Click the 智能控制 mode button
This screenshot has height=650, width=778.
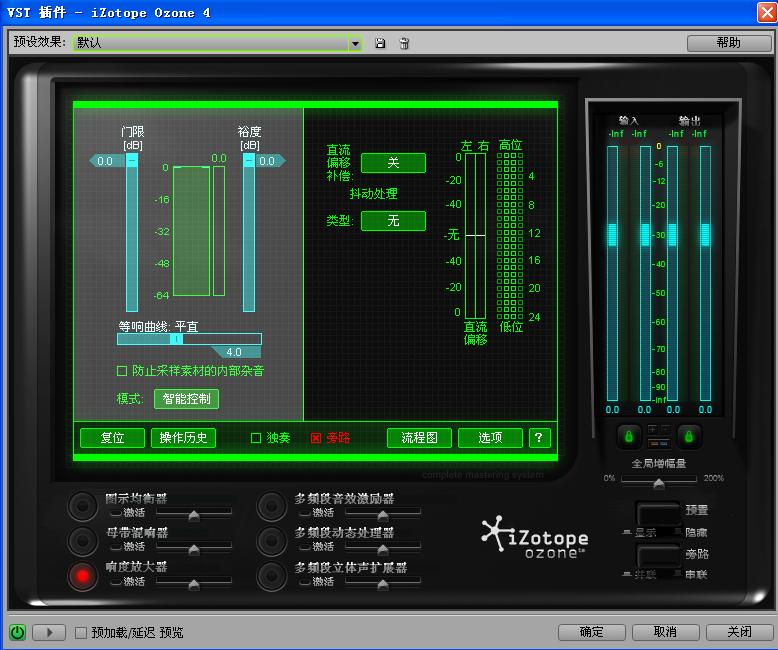[x=186, y=399]
